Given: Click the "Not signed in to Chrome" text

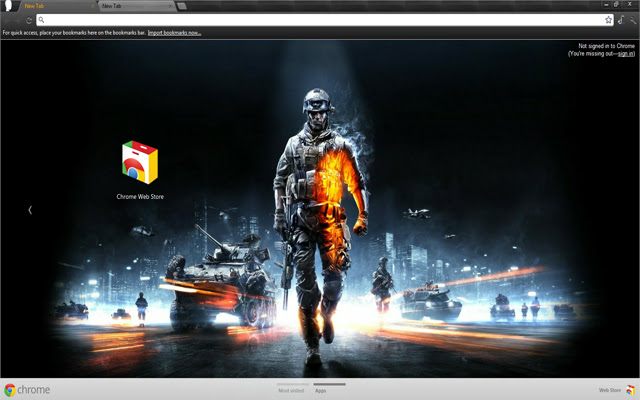Looking at the screenshot, I should [x=606, y=46].
